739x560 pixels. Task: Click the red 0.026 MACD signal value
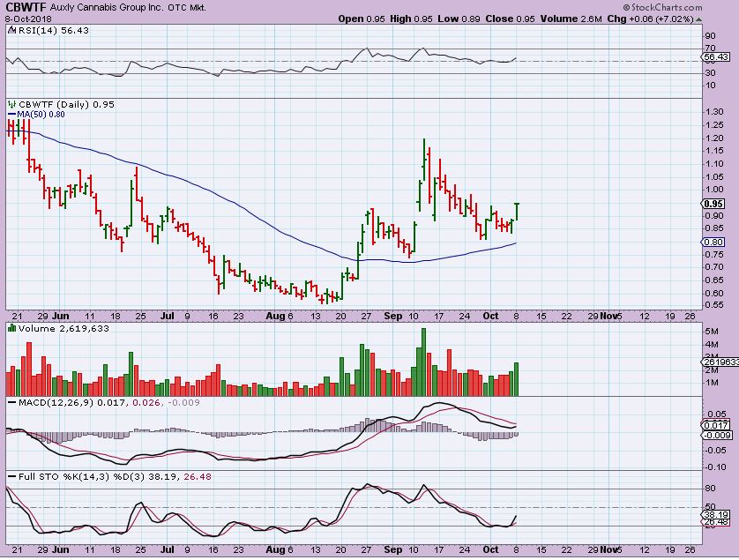click(x=146, y=402)
